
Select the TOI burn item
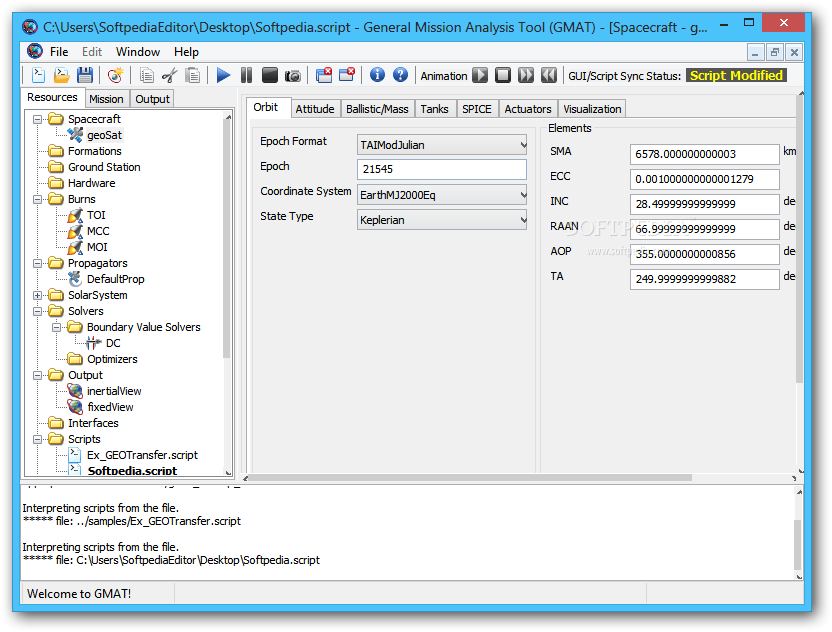tap(96, 215)
